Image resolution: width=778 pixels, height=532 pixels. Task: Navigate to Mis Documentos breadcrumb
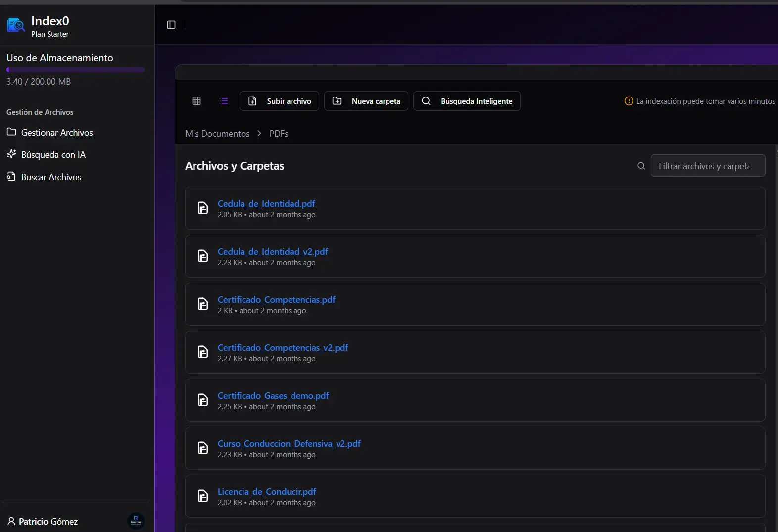coord(217,134)
